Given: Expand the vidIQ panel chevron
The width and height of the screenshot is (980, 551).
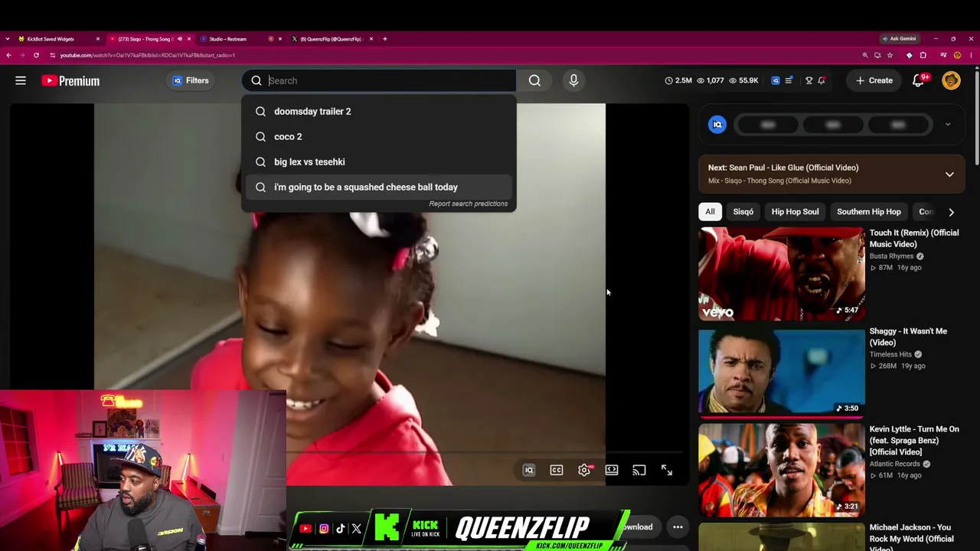Looking at the screenshot, I should (x=948, y=124).
